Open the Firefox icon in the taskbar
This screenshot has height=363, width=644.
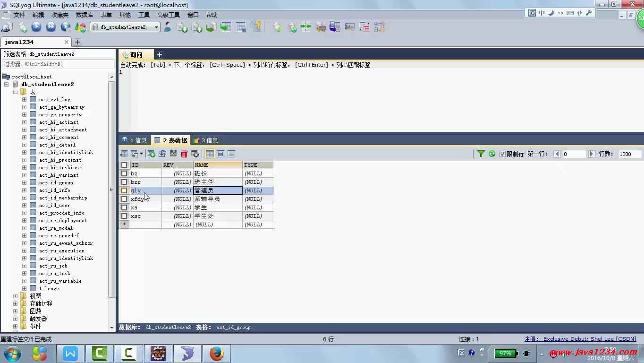pyautogui.click(x=217, y=354)
